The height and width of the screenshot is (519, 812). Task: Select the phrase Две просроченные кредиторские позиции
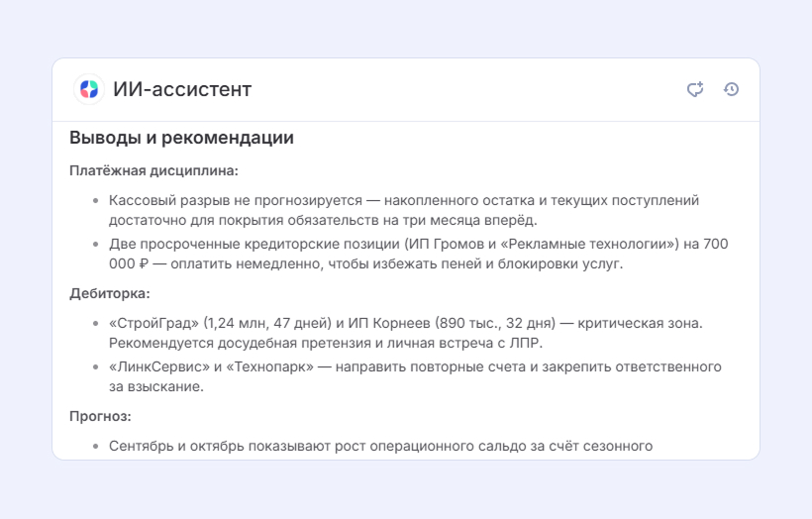[254, 244]
